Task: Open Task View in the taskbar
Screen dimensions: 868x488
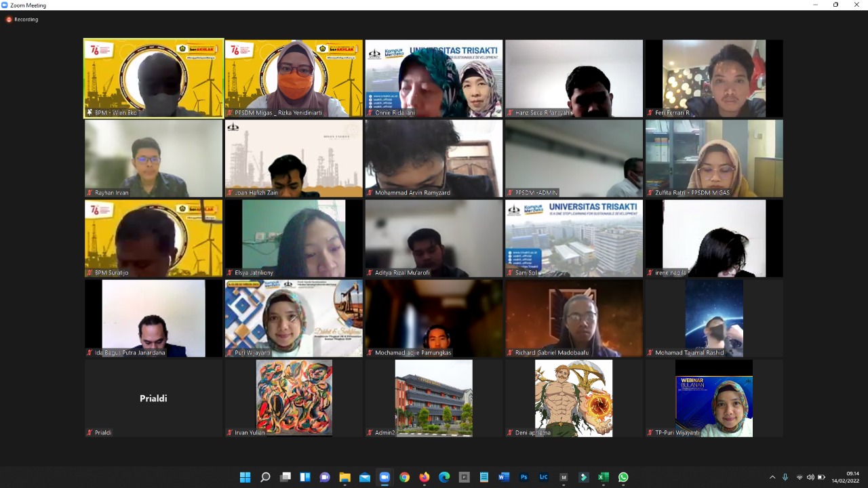Action: pos(285,477)
